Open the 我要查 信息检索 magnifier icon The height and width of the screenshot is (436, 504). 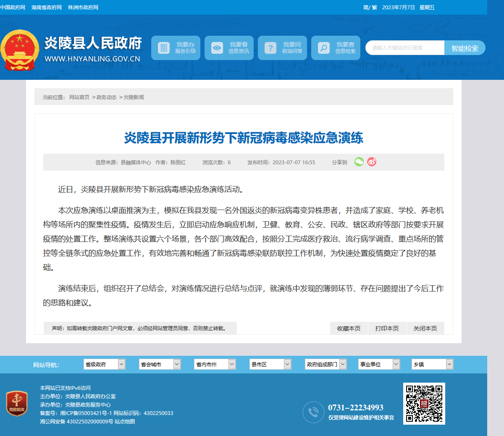pos(323,48)
